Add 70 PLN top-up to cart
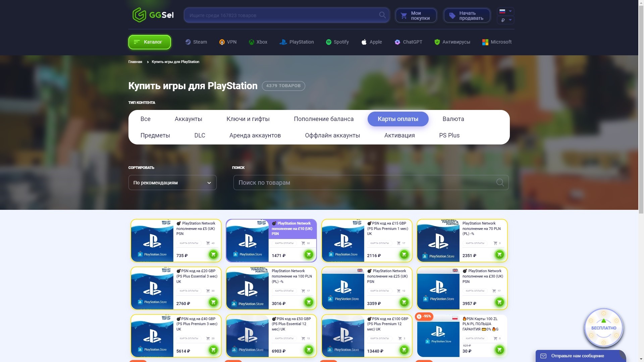 pos(499,255)
